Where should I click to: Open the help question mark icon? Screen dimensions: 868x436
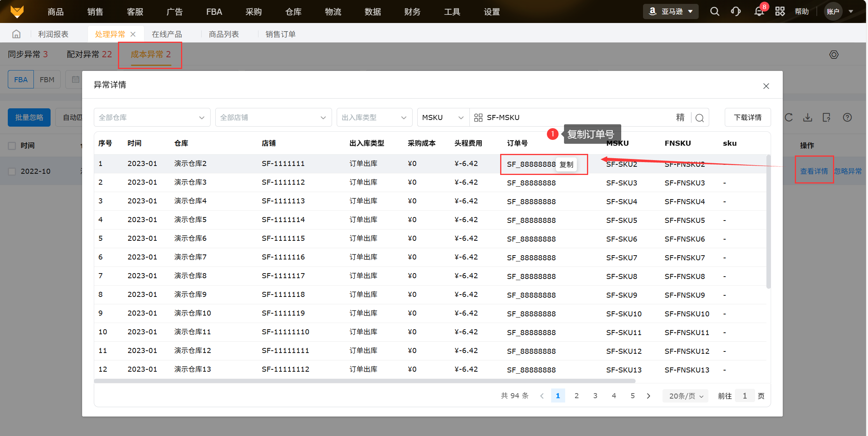pos(847,118)
